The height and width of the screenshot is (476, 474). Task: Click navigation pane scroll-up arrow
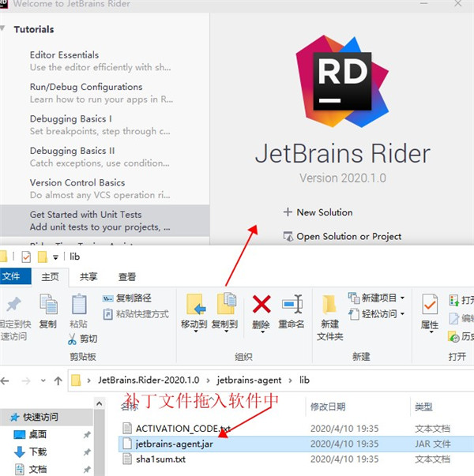click(99, 403)
